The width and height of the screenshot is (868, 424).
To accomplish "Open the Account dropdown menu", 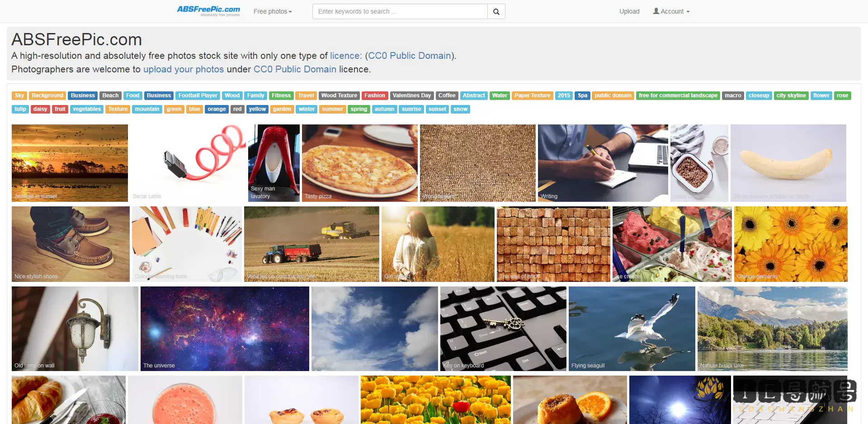I will click(x=671, y=11).
